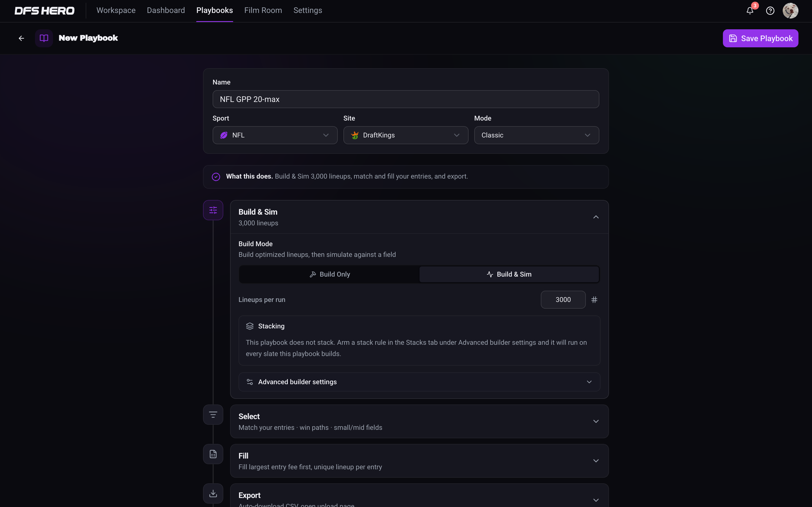Click the Select step filter icon

pos(213,415)
